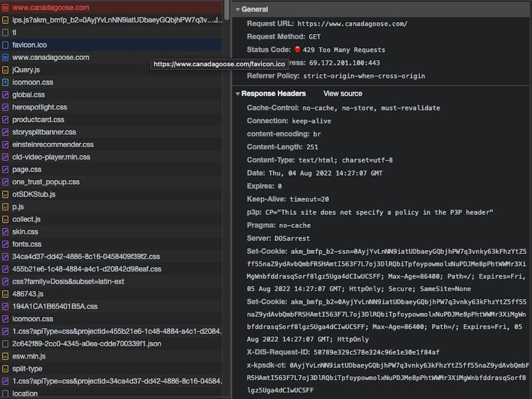
Task: Click the red 429 status indicator dot
Action: [x=298, y=50]
